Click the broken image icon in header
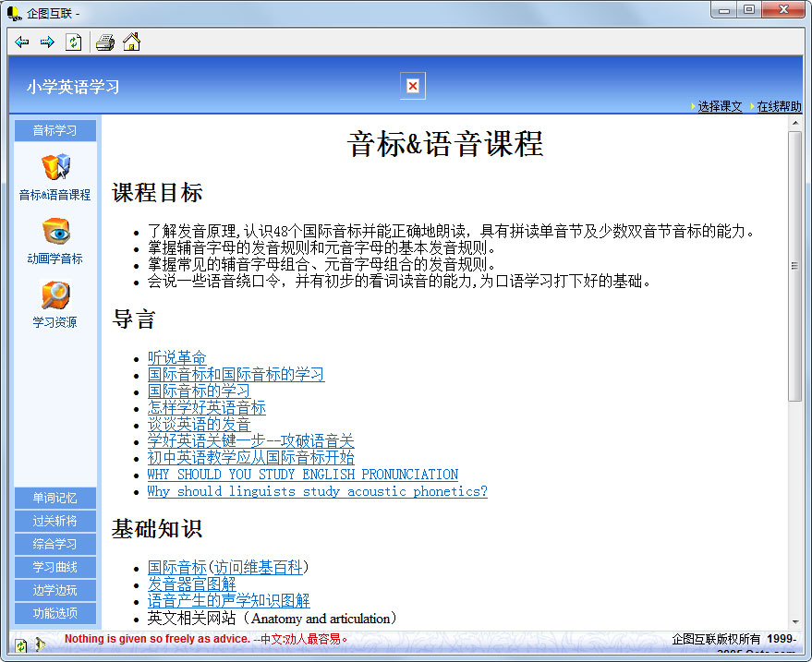The image size is (812, 662). click(413, 86)
